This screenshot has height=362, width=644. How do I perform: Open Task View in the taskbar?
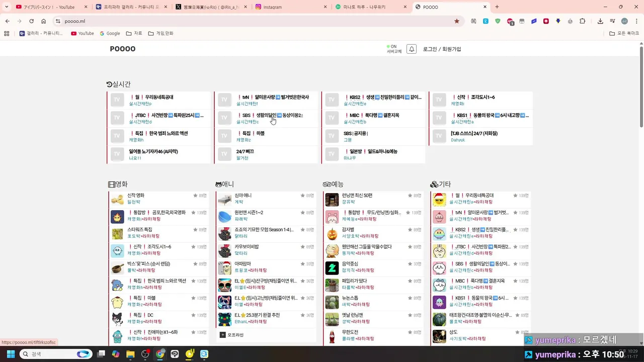(101, 354)
